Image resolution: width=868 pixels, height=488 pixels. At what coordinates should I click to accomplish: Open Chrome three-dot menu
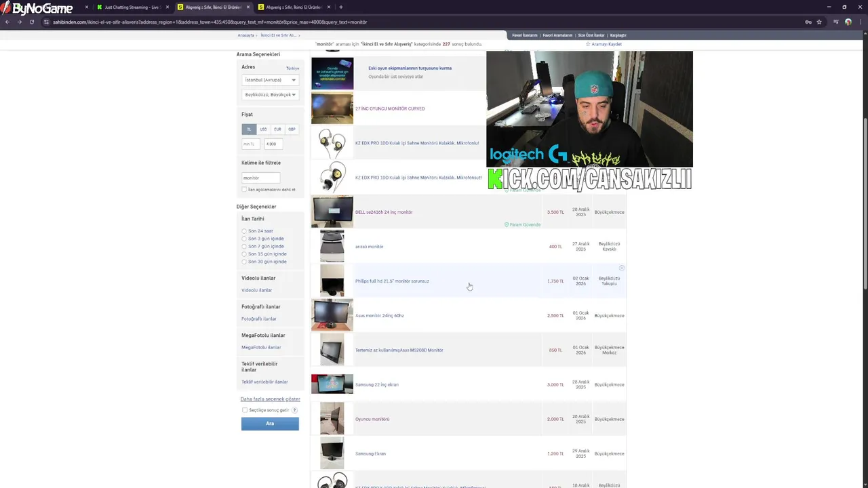coord(860,22)
